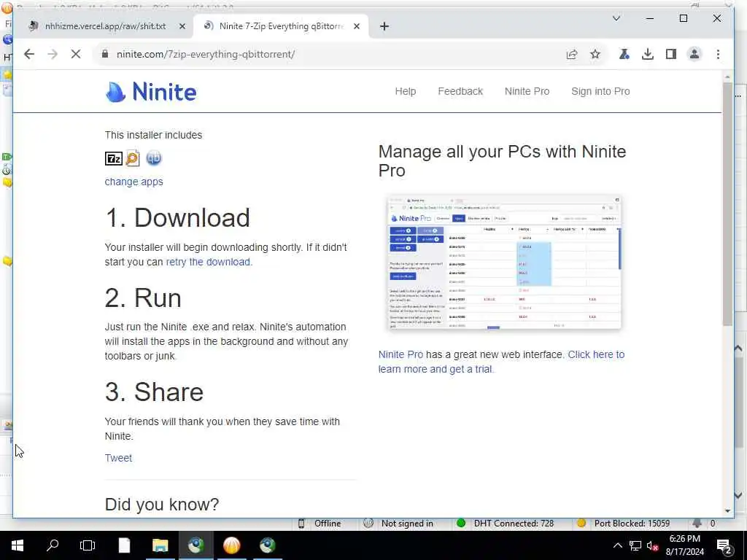
Task: Open Chrome downloads tray
Action: (648, 54)
